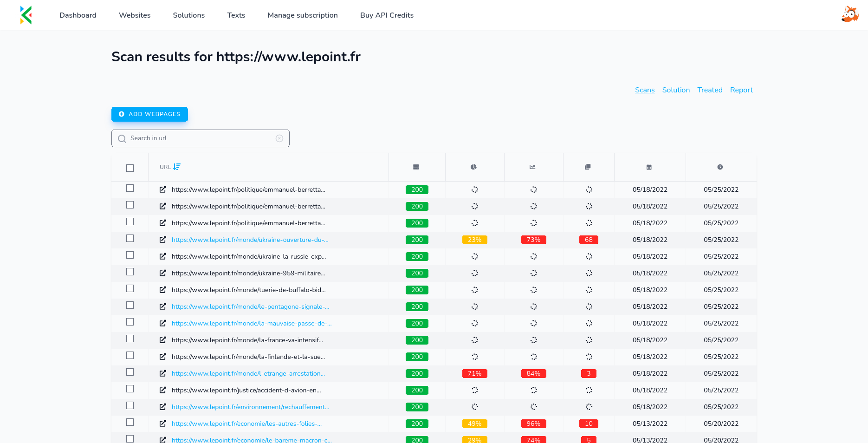Open the economie/les-autres-folies URL link
The image size is (868, 443).
(247, 423)
